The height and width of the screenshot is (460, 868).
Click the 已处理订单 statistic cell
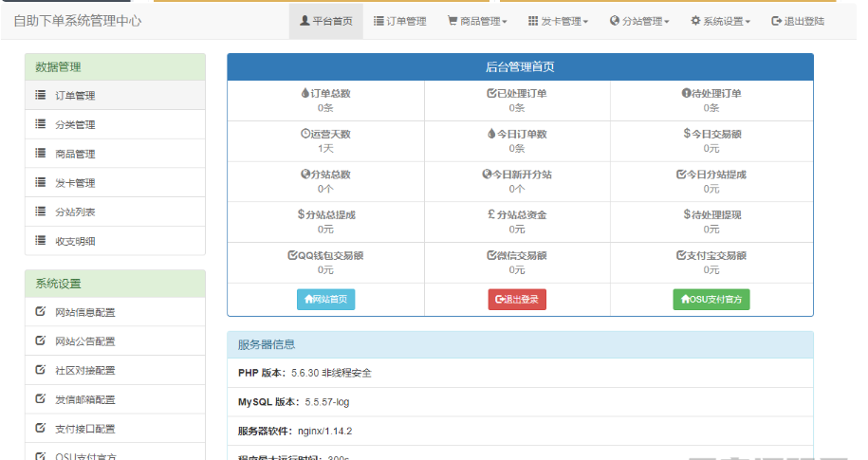pyautogui.click(x=517, y=101)
